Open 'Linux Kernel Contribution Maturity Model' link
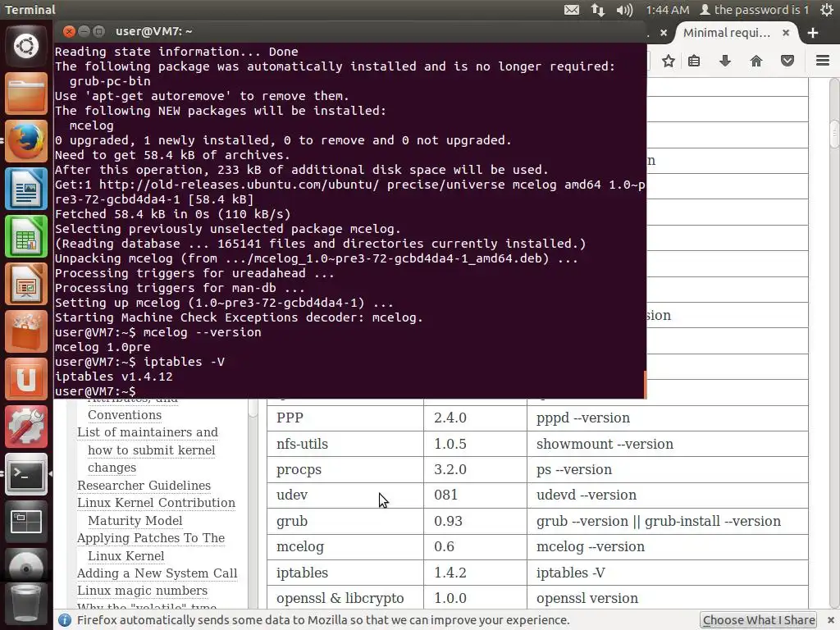This screenshot has width=840, height=630. (156, 512)
